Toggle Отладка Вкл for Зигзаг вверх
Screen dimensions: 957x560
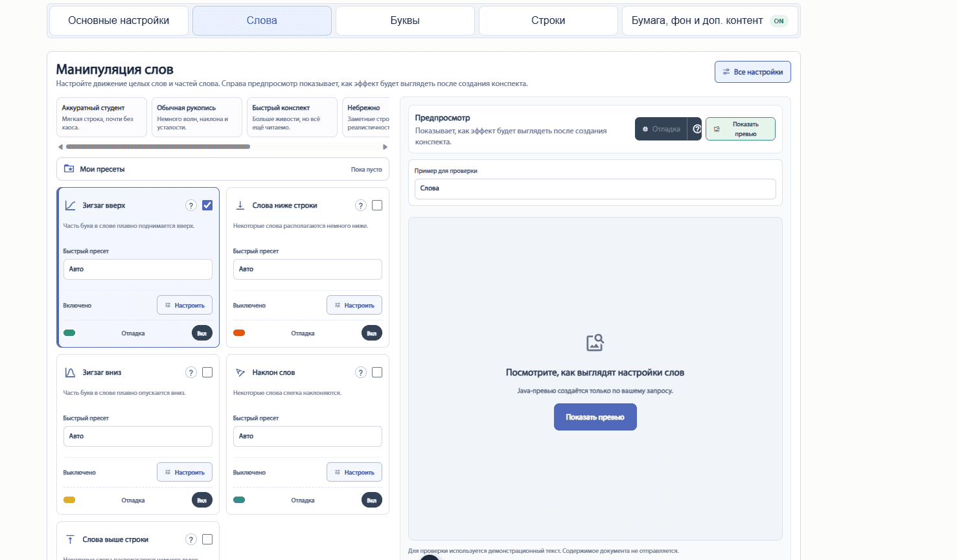point(202,333)
